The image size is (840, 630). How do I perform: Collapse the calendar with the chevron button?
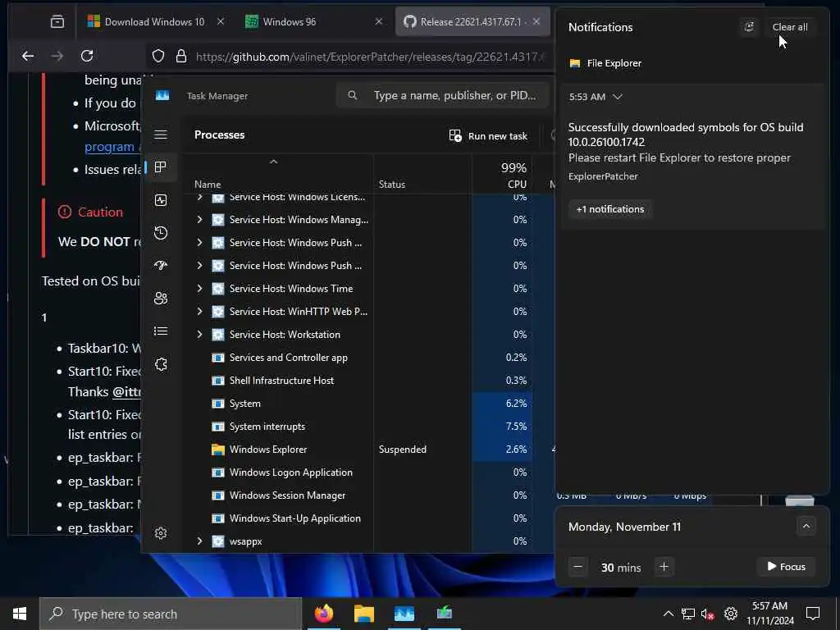806,526
